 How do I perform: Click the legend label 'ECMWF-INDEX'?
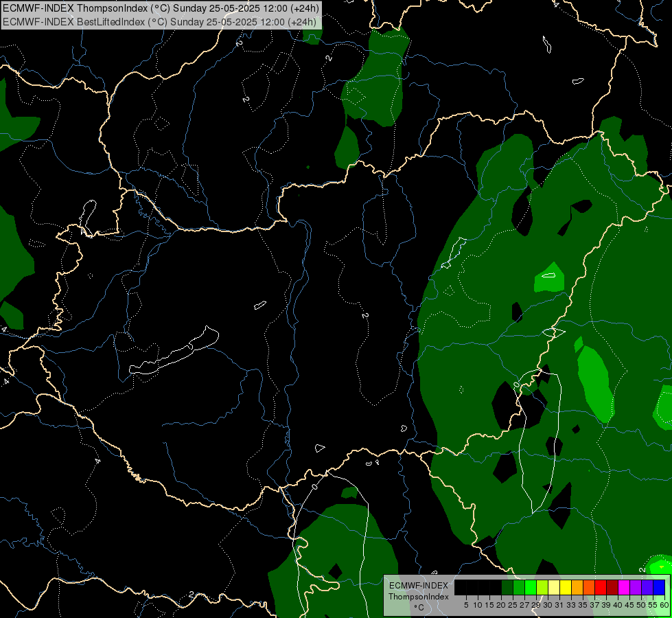point(419,586)
